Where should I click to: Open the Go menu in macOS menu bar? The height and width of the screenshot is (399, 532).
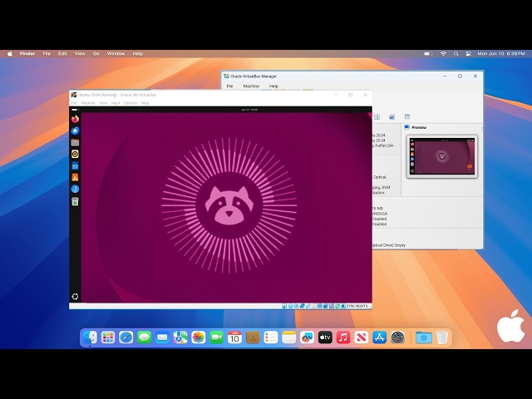click(96, 53)
